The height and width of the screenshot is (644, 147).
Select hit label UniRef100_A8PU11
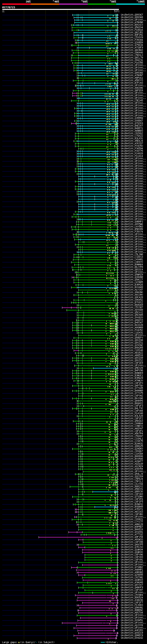[x=132, y=78]
